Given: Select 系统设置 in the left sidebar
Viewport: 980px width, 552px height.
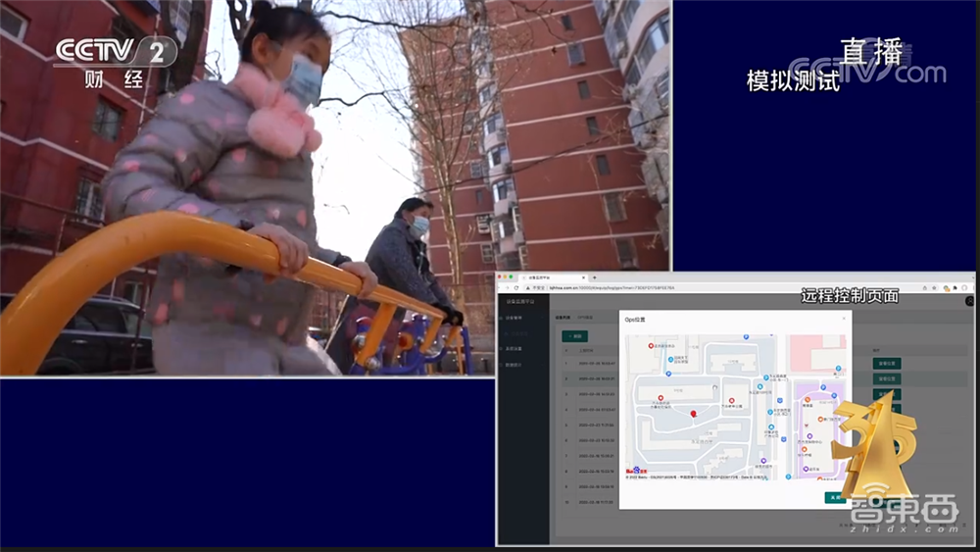Looking at the screenshot, I should click(x=514, y=350).
